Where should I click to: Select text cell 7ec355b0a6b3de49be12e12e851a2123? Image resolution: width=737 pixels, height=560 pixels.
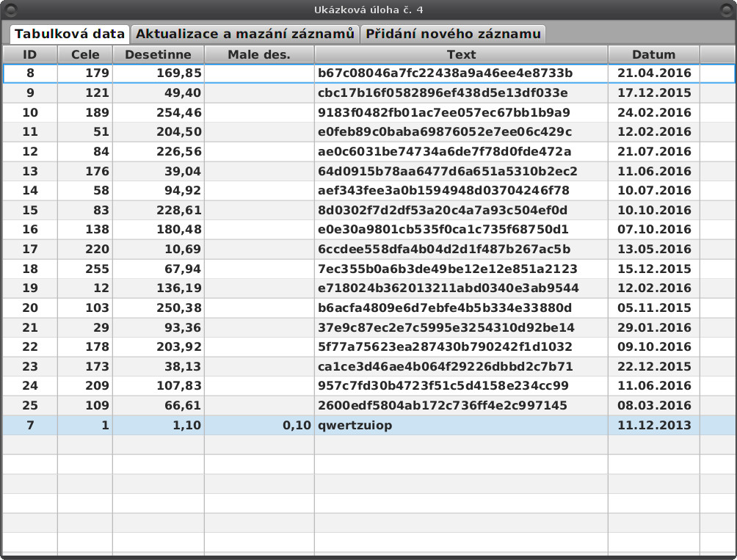pos(461,269)
